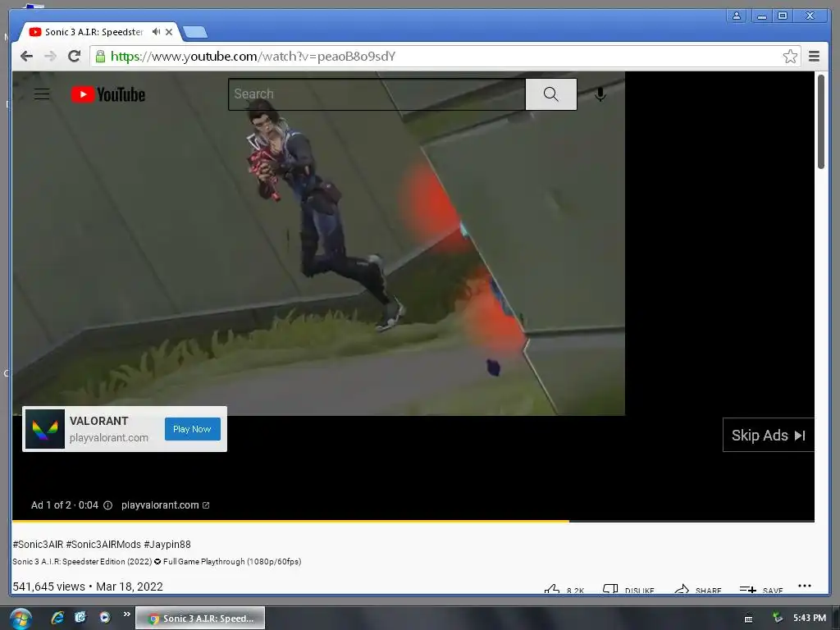Click the ad info circle icon
The width and height of the screenshot is (840, 630).
(x=107, y=505)
